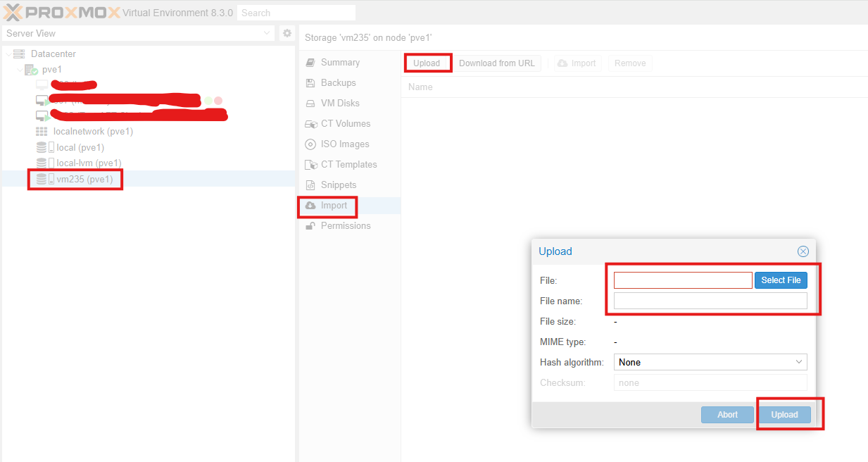Image resolution: width=868 pixels, height=462 pixels.
Task: Click the 'Upload' dialog title
Action: tap(555, 251)
